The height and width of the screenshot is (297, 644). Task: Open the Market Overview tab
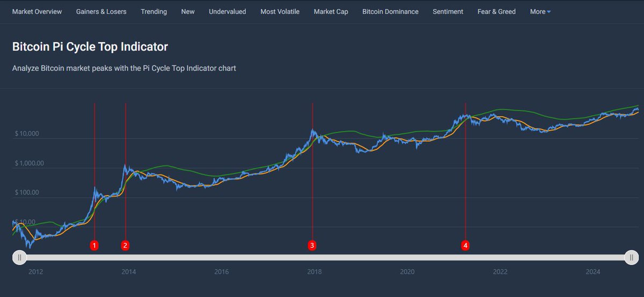[37, 11]
